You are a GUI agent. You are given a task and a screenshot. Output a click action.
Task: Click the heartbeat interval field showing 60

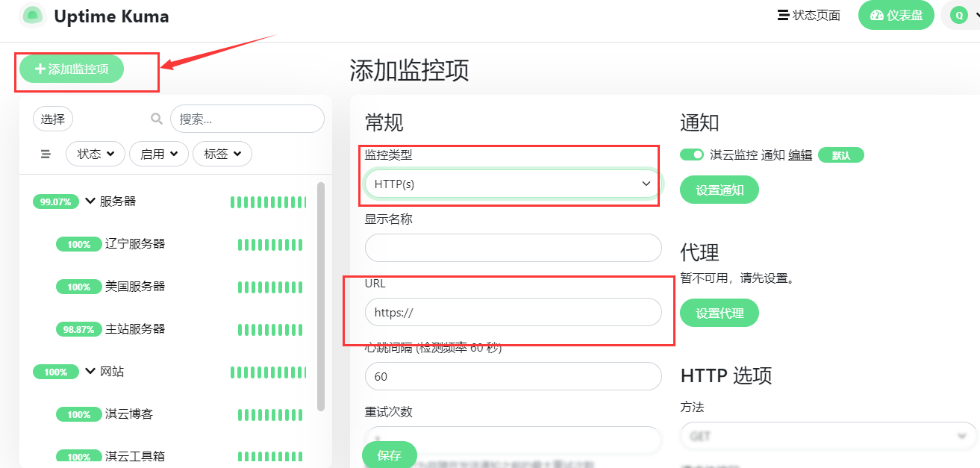pos(513,376)
